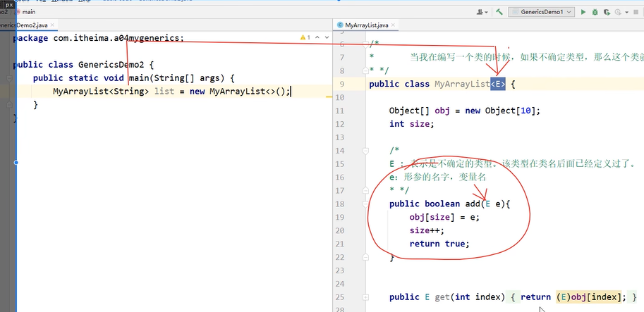This screenshot has height=312, width=644.
Task: Click the main method icon in breadcrumb
Action: coord(18,12)
